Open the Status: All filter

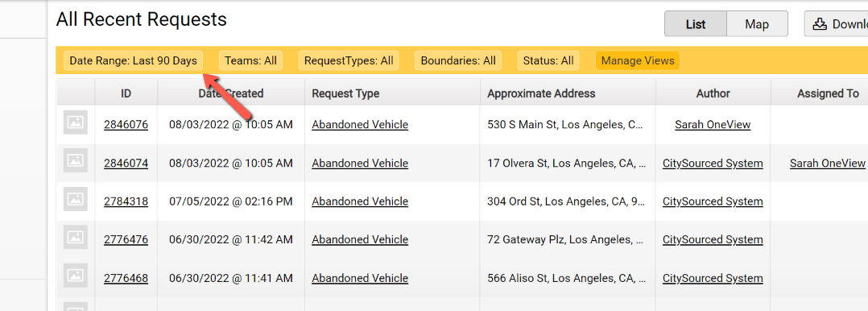548,60
